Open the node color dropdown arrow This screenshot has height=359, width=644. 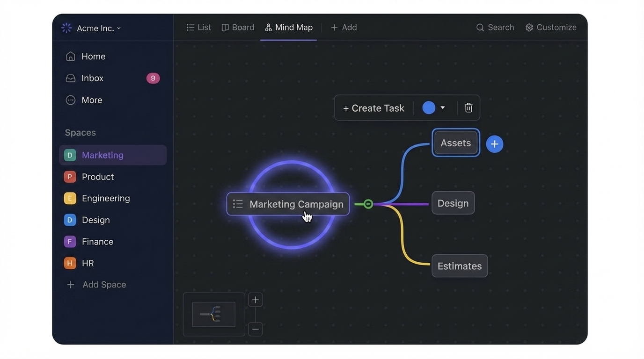click(x=443, y=108)
